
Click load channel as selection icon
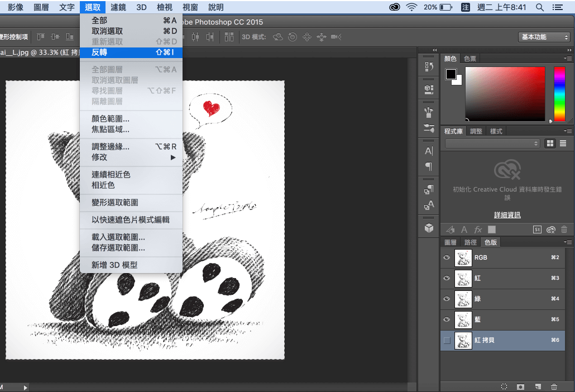click(x=504, y=386)
